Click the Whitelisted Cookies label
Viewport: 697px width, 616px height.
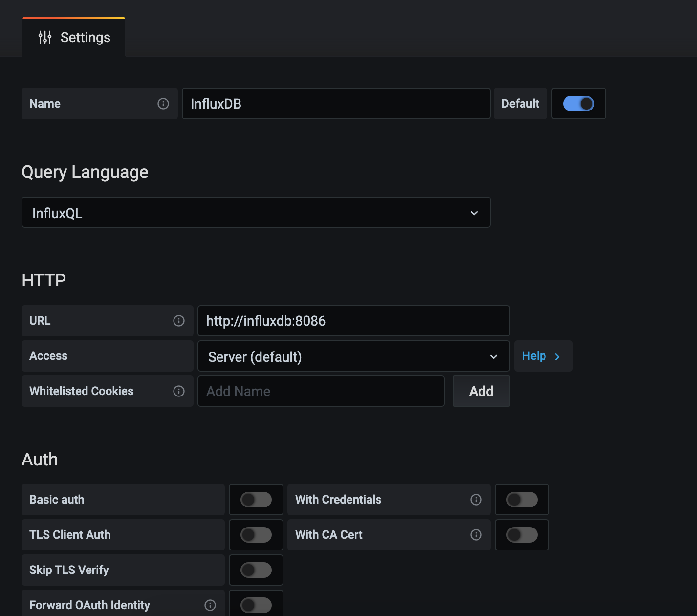(82, 391)
